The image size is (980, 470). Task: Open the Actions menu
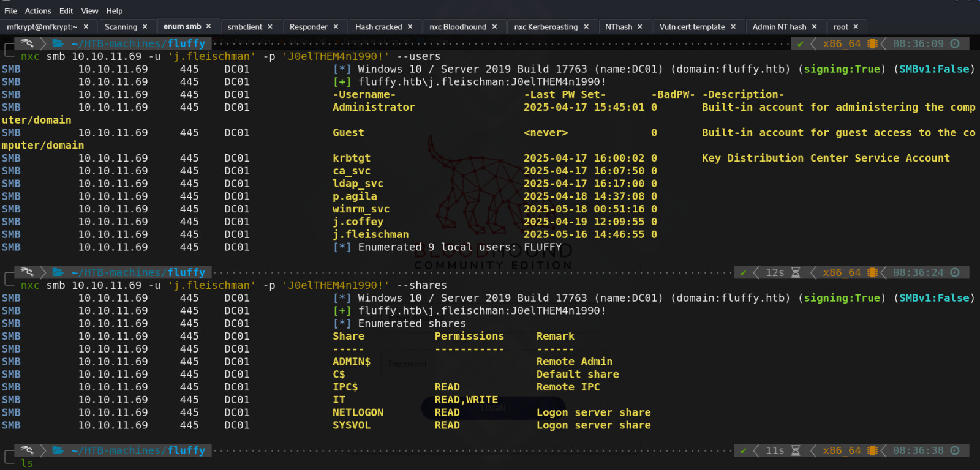[x=38, y=11]
